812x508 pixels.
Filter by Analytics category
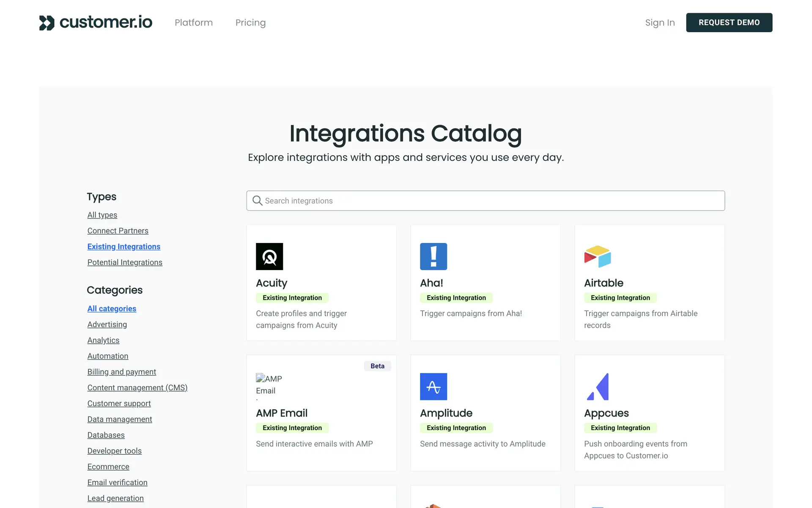pyautogui.click(x=103, y=340)
